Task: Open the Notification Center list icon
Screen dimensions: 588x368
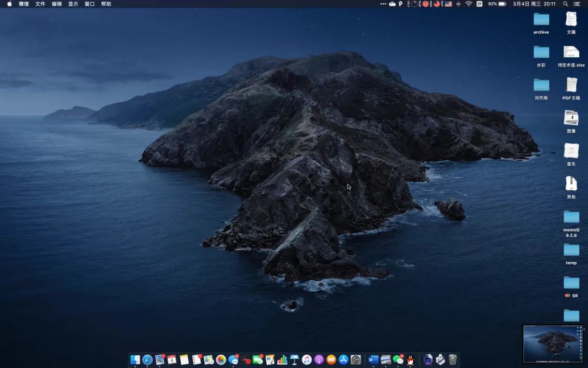Action: click(x=577, y=4)
